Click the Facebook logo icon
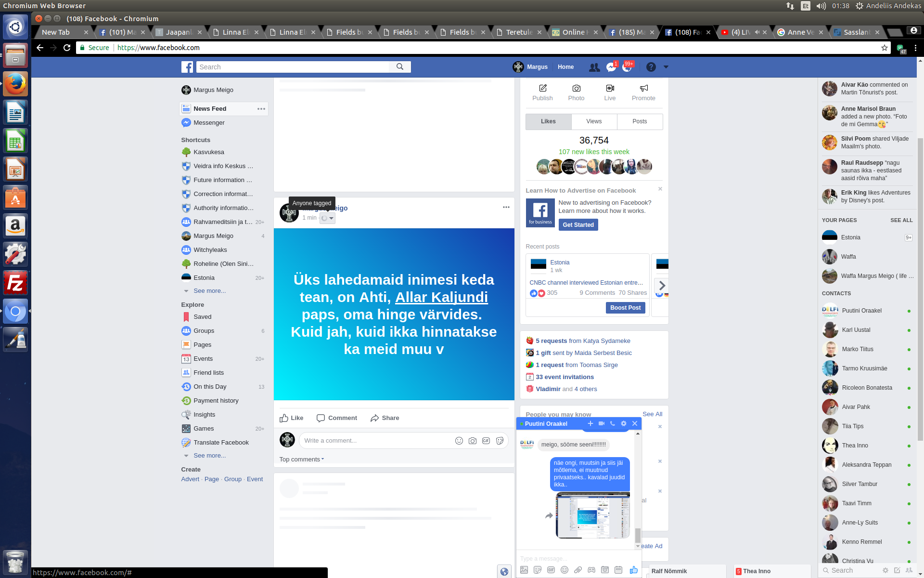This screenshot has height=578, width=924. [x=187, y=67]
